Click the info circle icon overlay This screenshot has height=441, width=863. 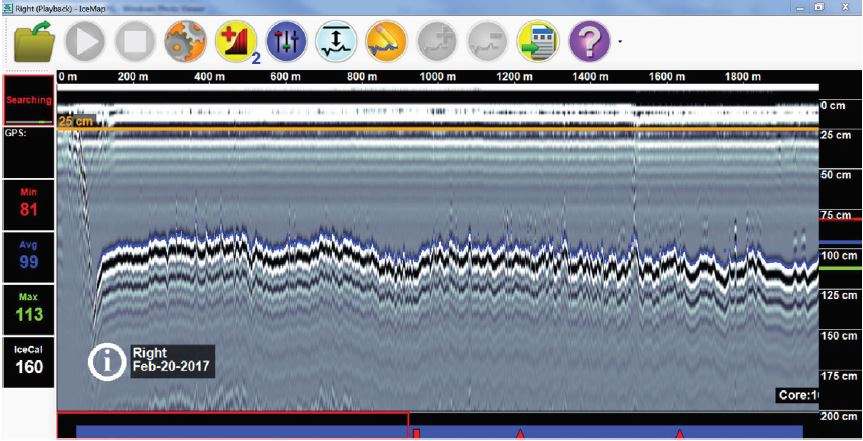[x=107, y=362]
